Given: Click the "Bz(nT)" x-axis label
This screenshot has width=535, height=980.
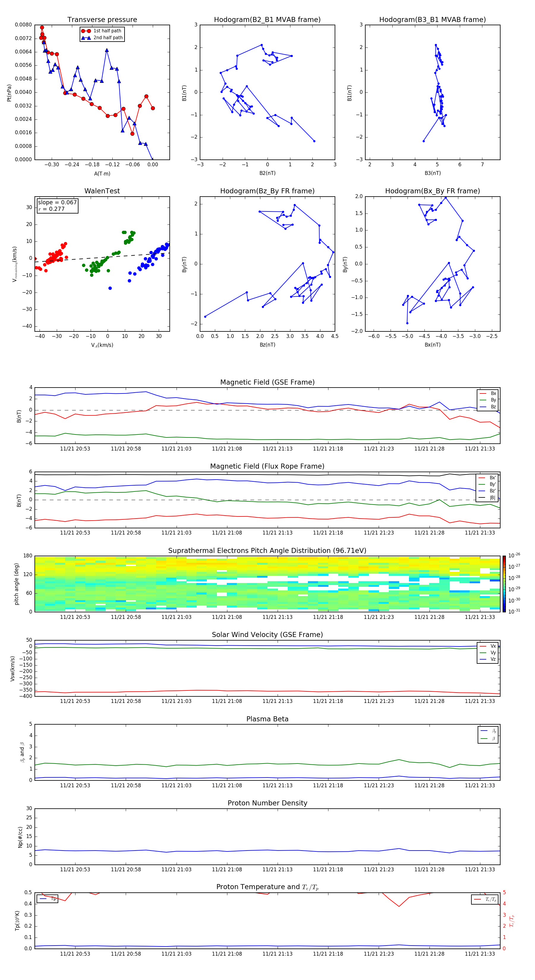Looking at the screenshot, I should 267,345.
